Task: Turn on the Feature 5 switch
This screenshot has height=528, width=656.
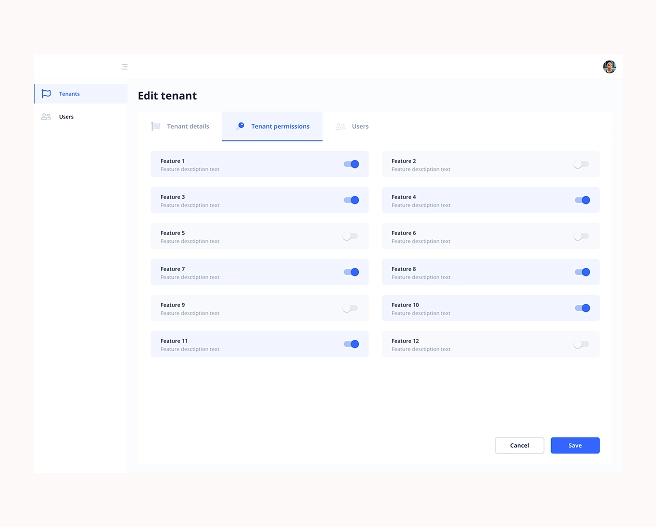Action: pyautogui.click(x=350, y=236)
